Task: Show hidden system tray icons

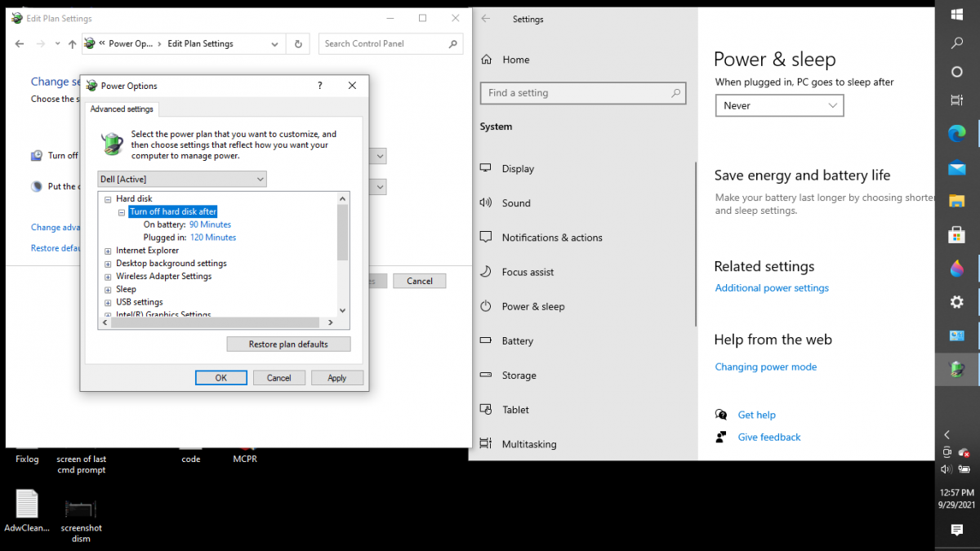Action: click(x=947, y=435)
